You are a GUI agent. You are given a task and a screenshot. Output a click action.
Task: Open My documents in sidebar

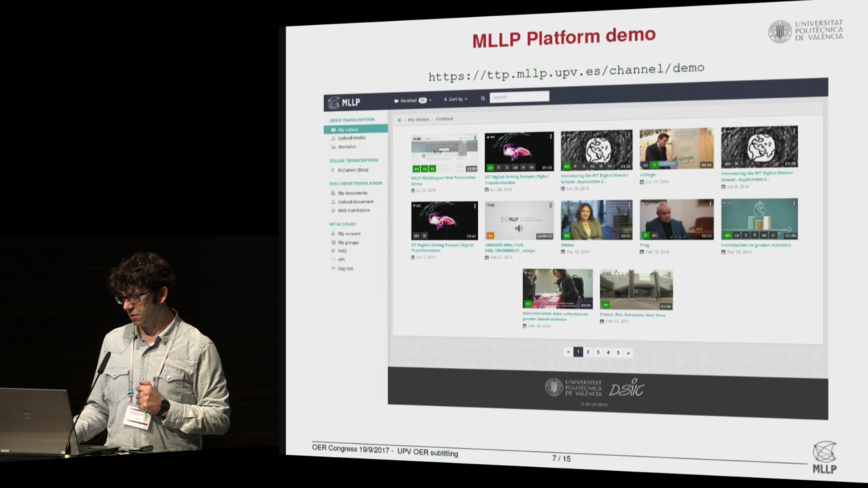pos(353,193)
